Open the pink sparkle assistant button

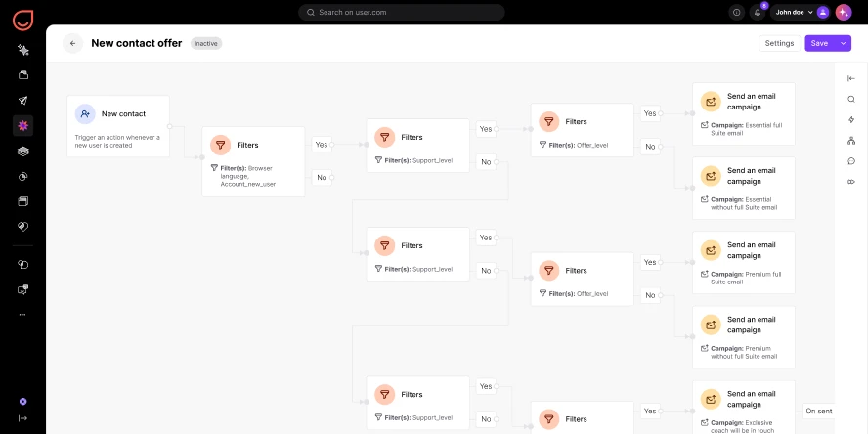844,12
